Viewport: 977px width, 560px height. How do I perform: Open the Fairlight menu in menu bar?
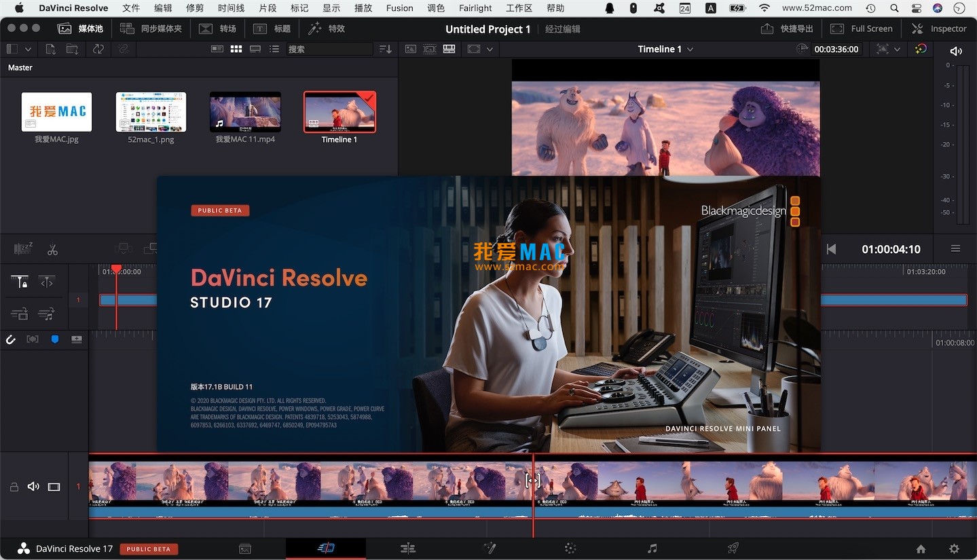click(x=475, y=8)
